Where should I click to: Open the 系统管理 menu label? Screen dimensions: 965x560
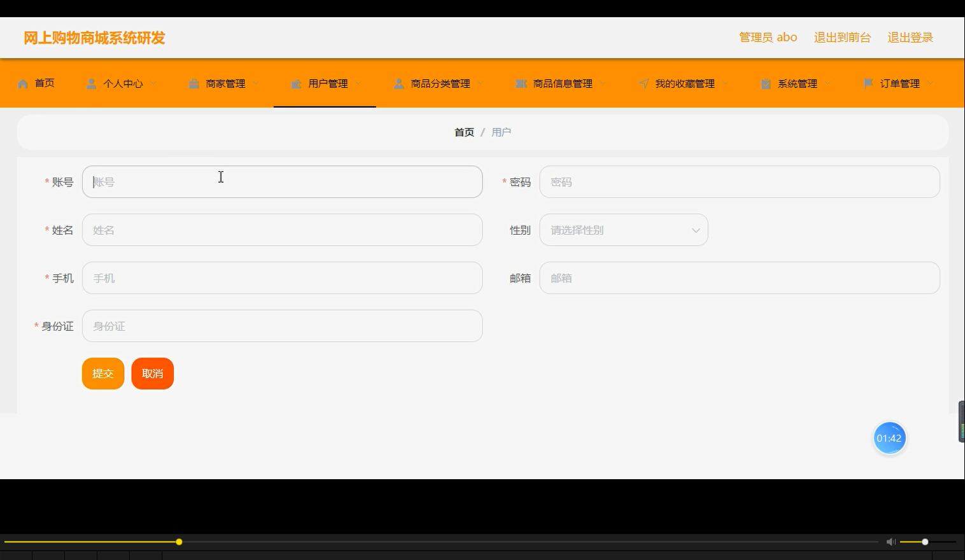pos(797,83)
